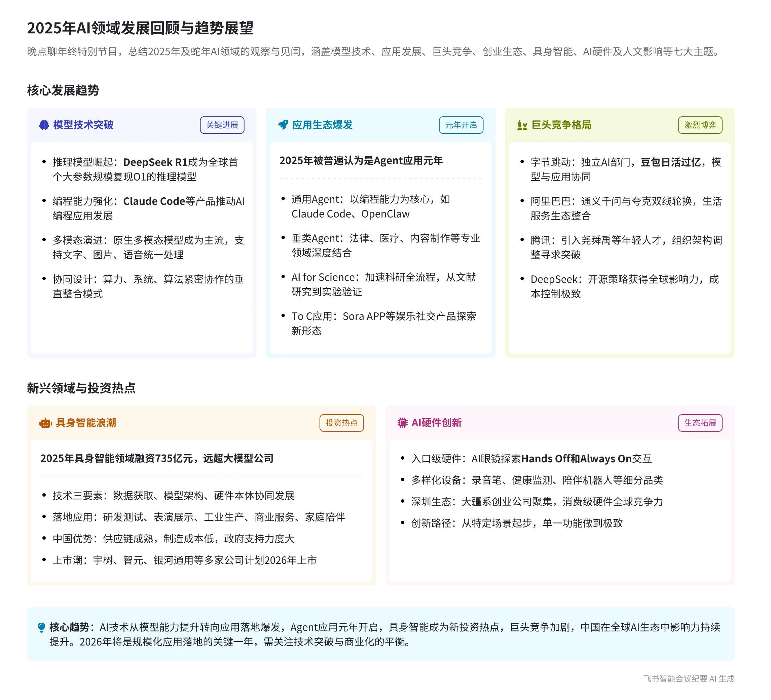Click the 核心发展趋势 section heading
771x700 pixels.
(64, 91)
